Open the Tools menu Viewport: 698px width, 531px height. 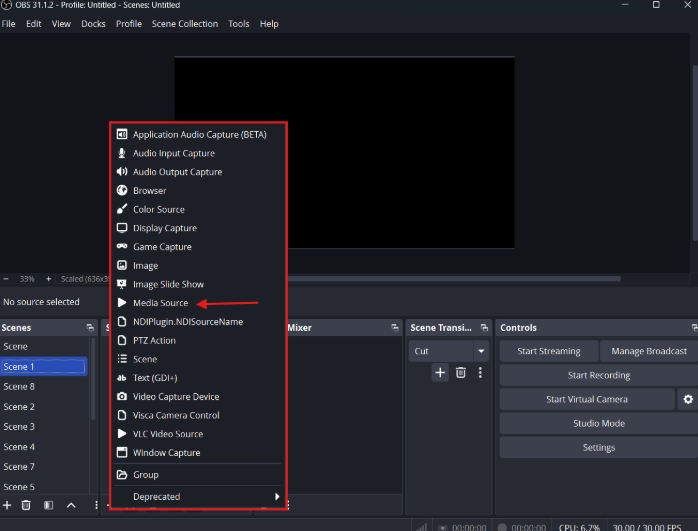(239, 24)
